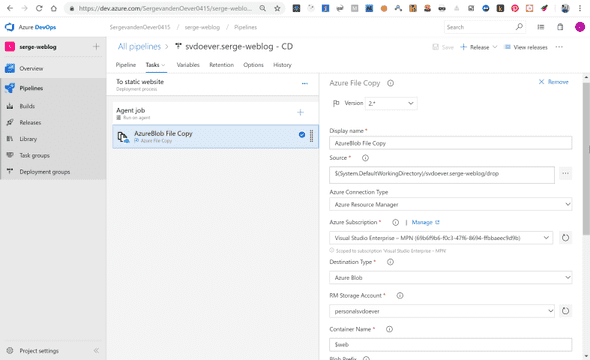Open the To static website ellipsis menu

tap(305, 84)
